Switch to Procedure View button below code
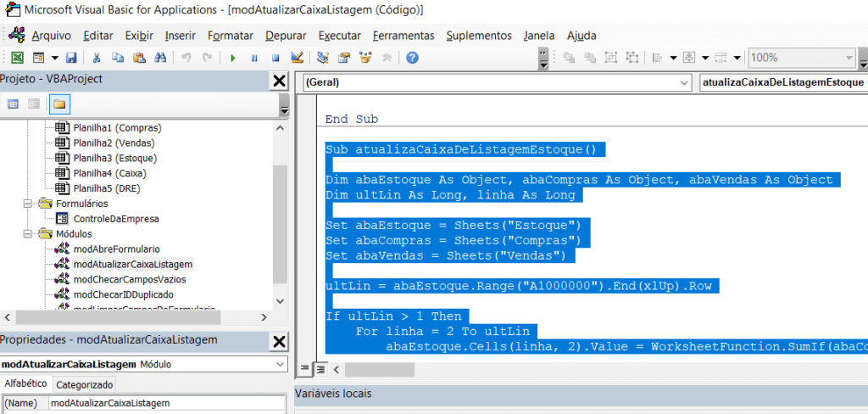 [304, 368]
